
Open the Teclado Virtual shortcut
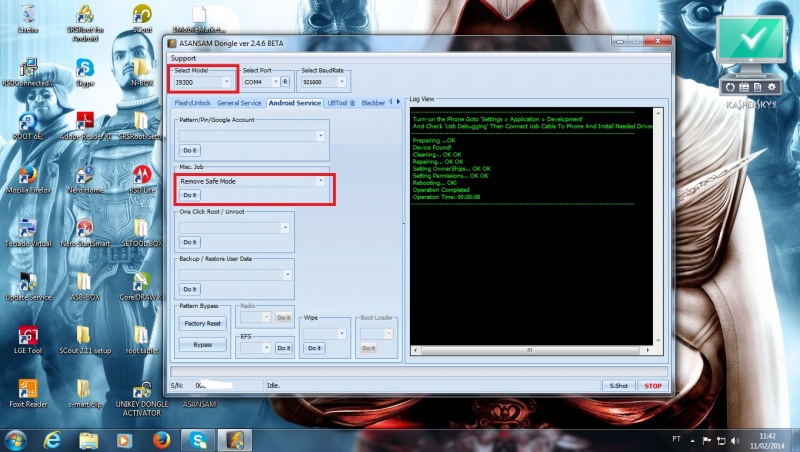coord(28,233)
